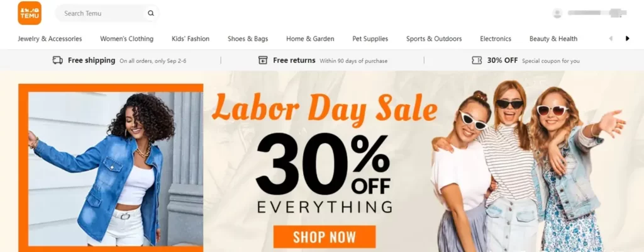Open Women's Clothing category

tap(127, 38)
